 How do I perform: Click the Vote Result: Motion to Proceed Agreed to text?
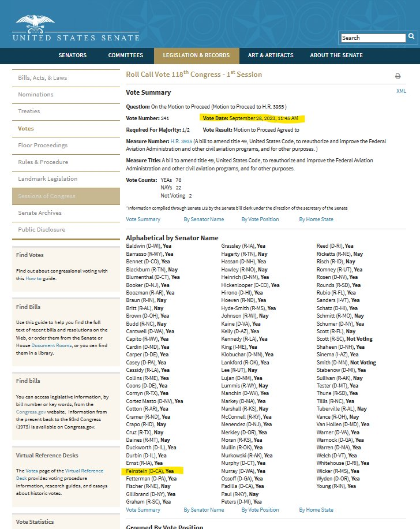pyautogui.click(x=251, y=130)
